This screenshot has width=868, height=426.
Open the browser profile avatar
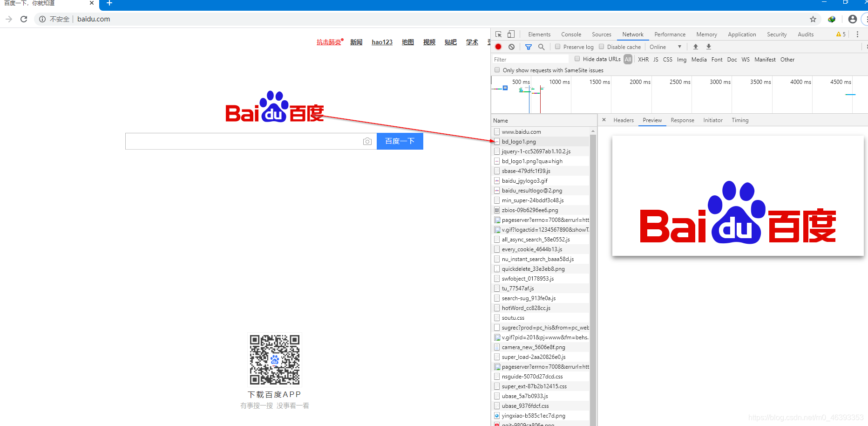click(x=853, y=19)
